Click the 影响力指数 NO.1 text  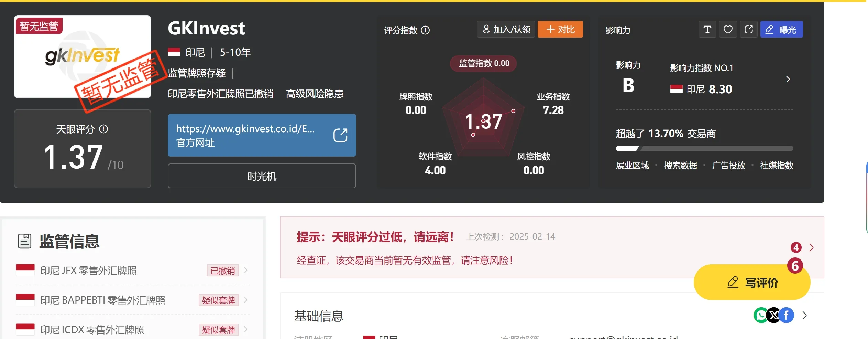(702, 68)
